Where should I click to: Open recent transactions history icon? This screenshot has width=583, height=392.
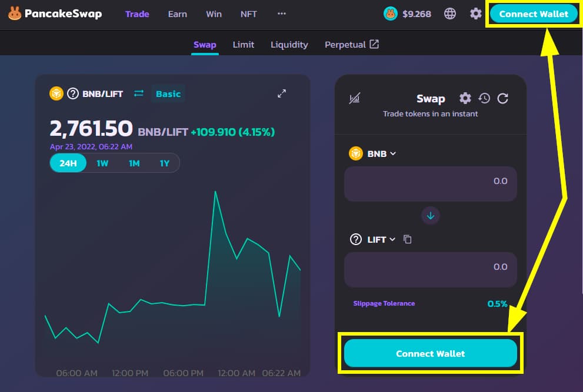point(484,98)
